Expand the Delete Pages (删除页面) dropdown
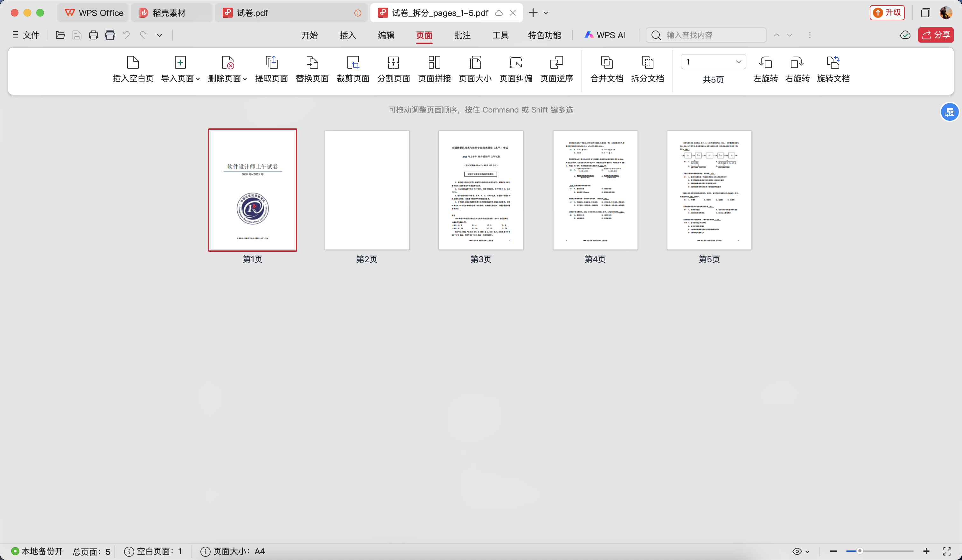The image size is (962, 560). coord(245,79)
